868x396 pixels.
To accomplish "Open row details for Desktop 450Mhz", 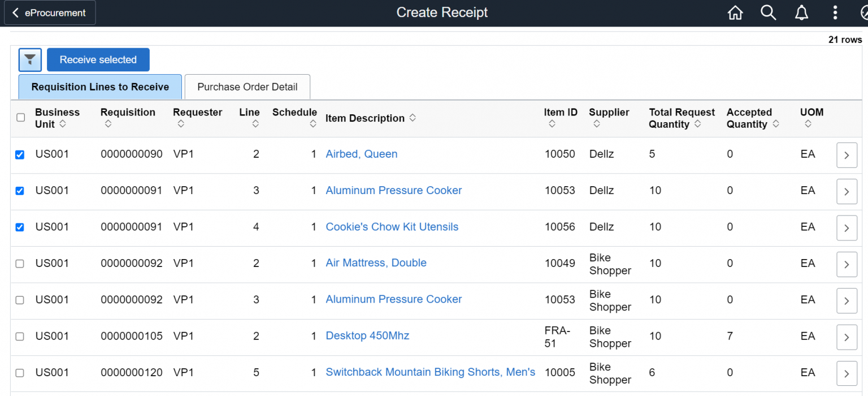I will [847, 337].
